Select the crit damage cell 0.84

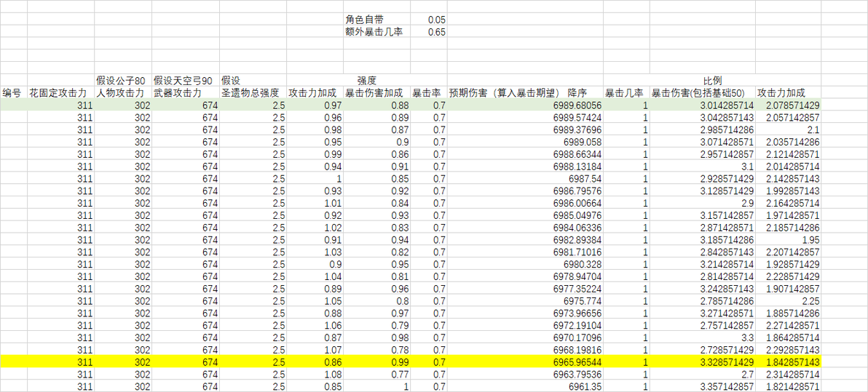[376, 202]
